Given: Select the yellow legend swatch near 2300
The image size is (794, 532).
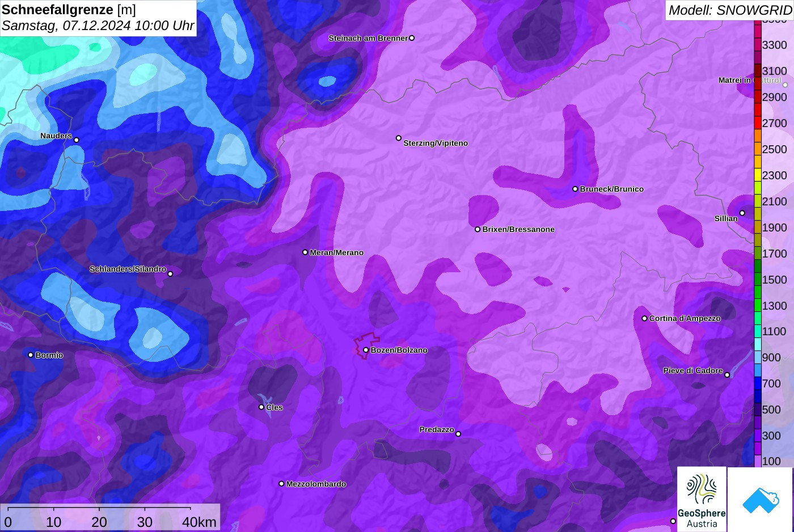Looking at the screenshot, I should [758, 175].
